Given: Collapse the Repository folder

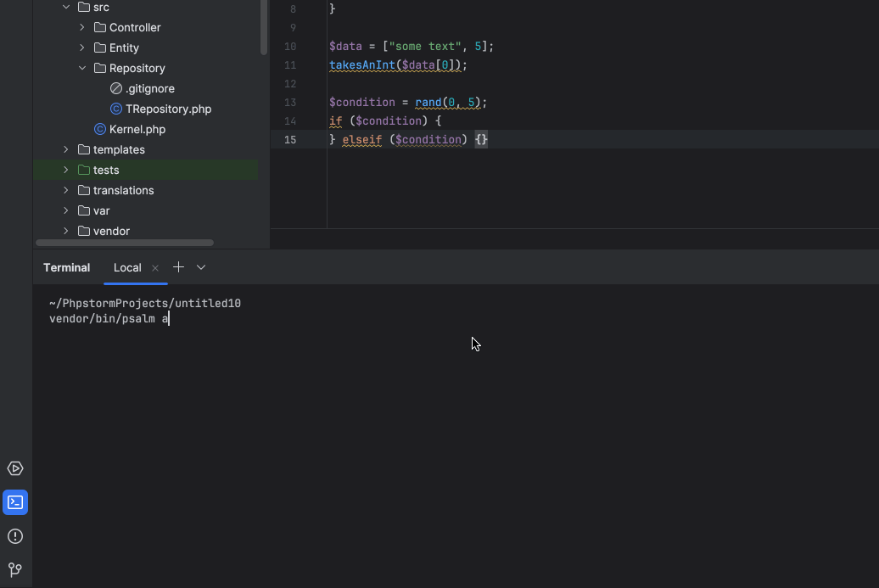Looking at the screenshot, I should coord(81,69).
